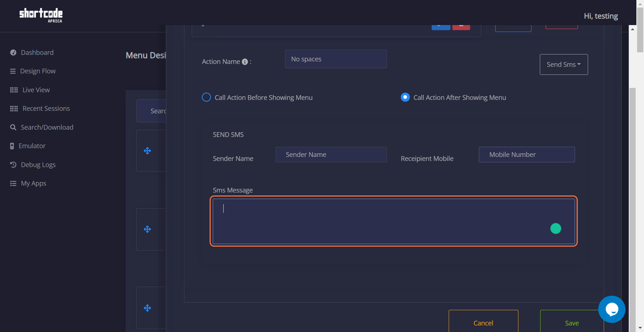Open the chat support bubble
Viewport: 644px width, 332px height.
coord(612,309)
